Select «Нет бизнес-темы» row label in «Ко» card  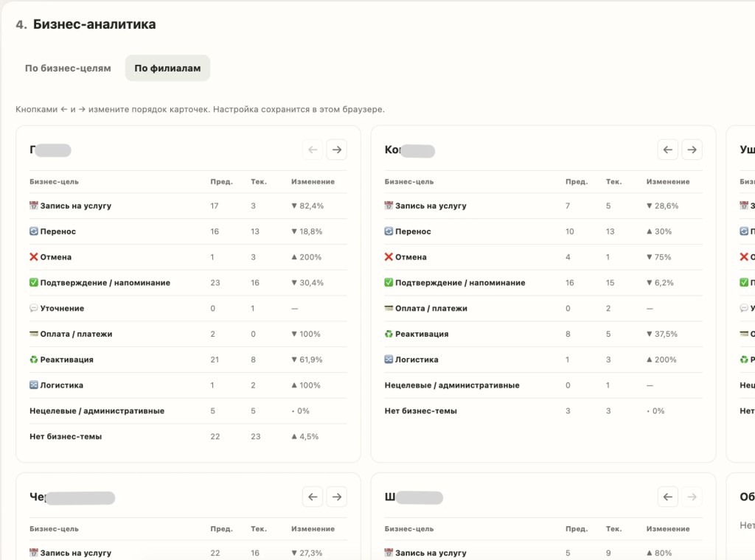click(421, 411)
